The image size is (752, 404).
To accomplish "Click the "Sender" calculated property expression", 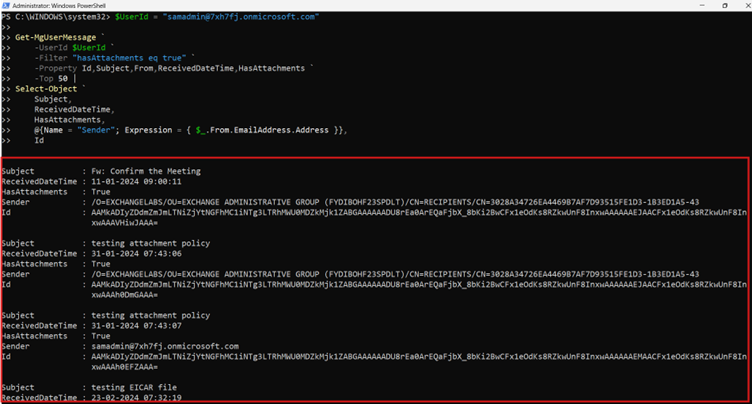I will 190,130.
